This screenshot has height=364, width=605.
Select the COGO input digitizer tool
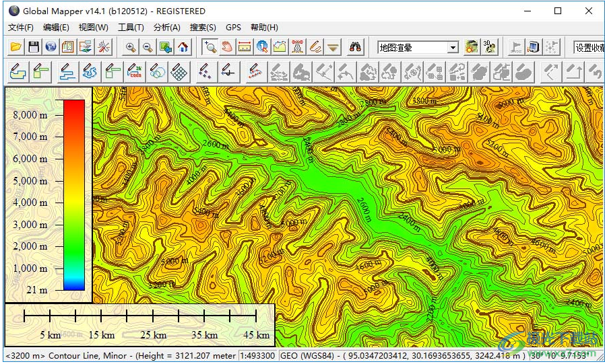[x=135, y=71]
